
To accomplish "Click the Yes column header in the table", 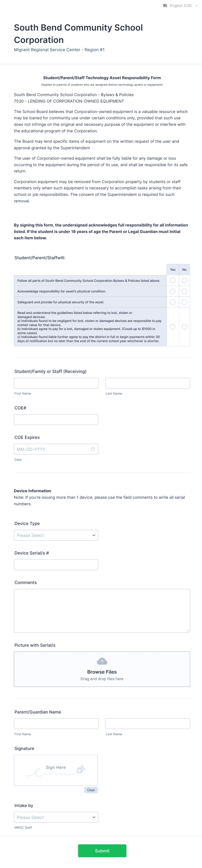I will 173,269.
